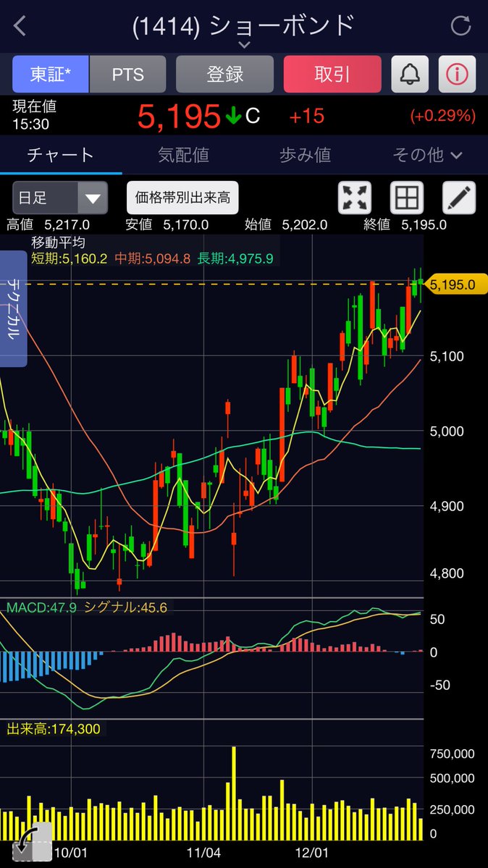
Task: Tap the +15 price change value
Action: 307,117
